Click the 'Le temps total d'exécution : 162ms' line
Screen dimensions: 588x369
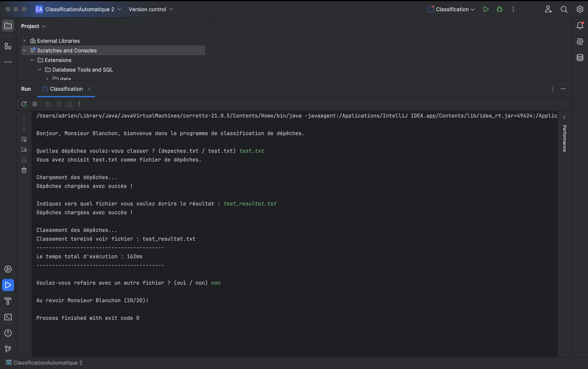(x=89, y=256)
